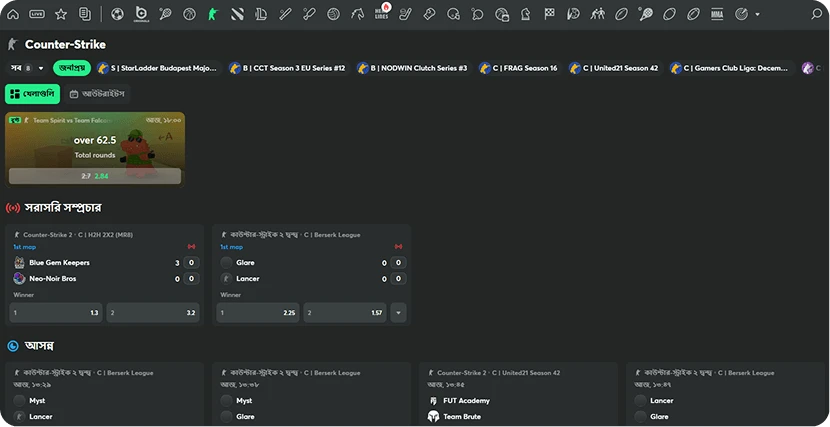Open the Hot Lines icon
830x427 pixels.
[381, 14]
